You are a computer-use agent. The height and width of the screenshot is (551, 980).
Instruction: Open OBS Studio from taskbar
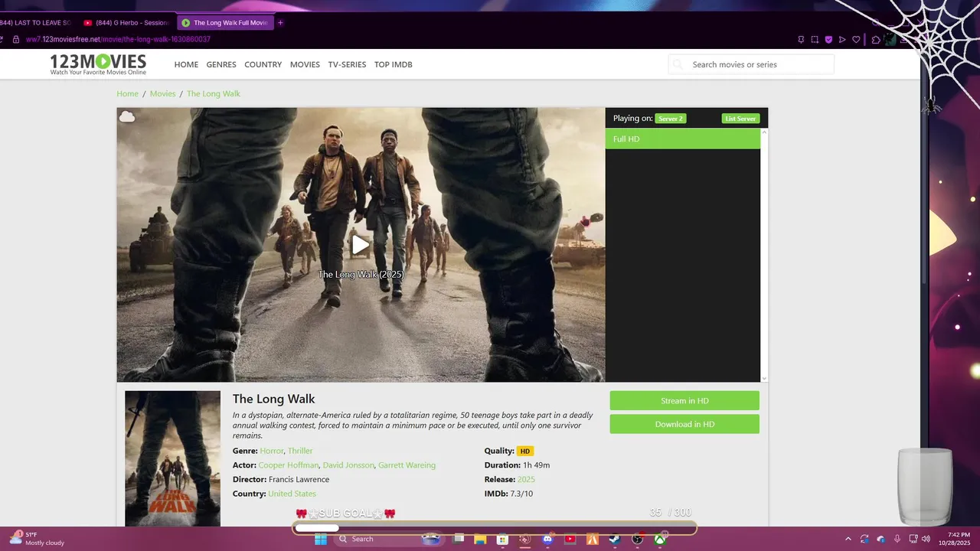637,539
